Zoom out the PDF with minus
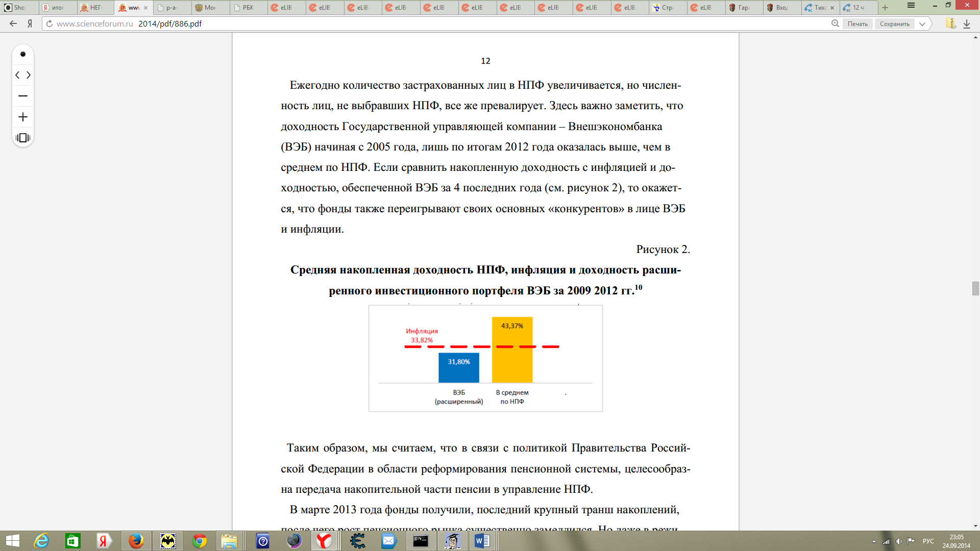980x551 pixels. [x=23, y=96]
